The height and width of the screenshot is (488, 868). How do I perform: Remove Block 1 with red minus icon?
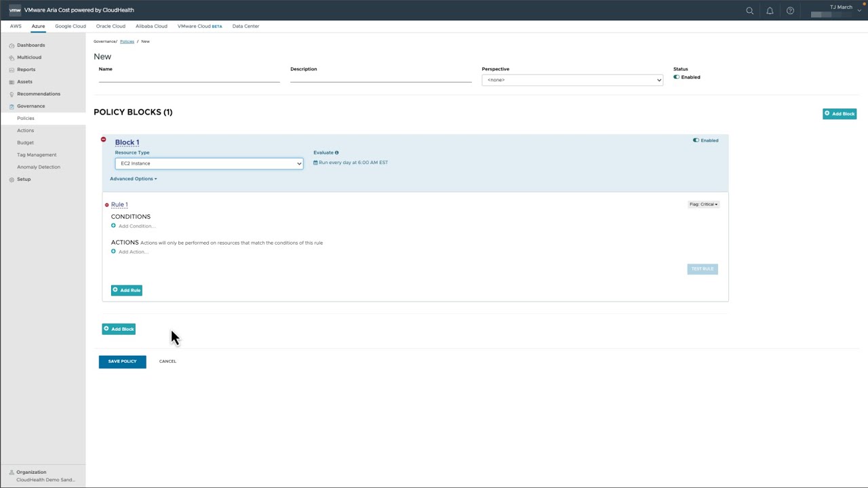[x=103, y=140]
